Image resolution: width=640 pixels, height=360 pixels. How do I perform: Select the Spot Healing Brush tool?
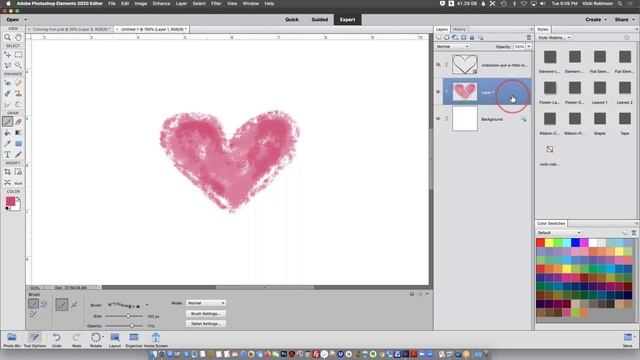[x=18, y=83]
